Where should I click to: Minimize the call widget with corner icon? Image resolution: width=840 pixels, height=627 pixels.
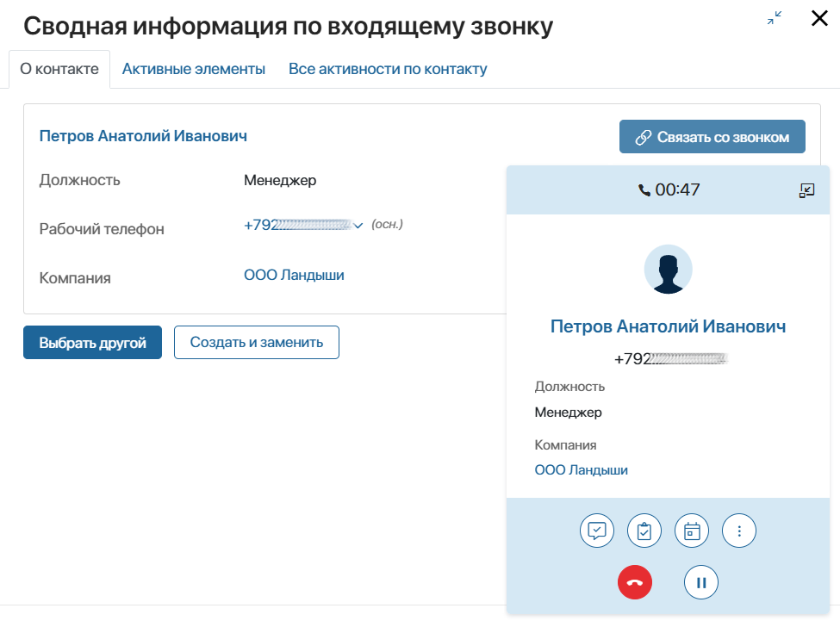pos(806,190)
